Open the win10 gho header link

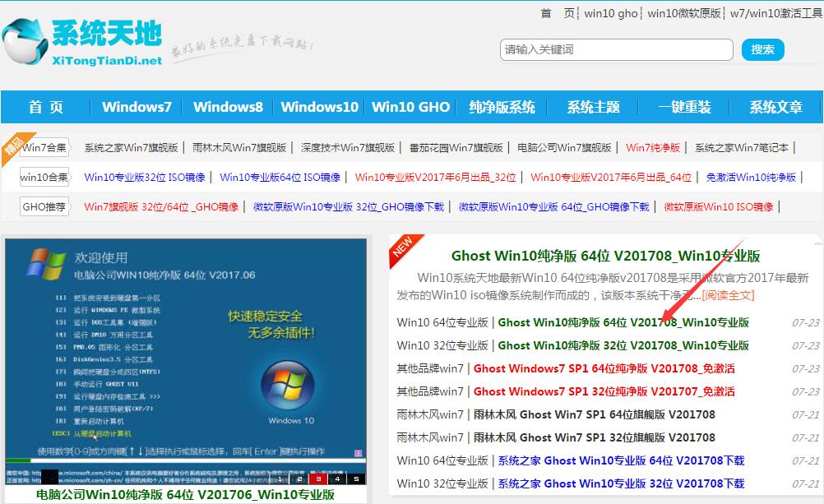click(611, 13)
